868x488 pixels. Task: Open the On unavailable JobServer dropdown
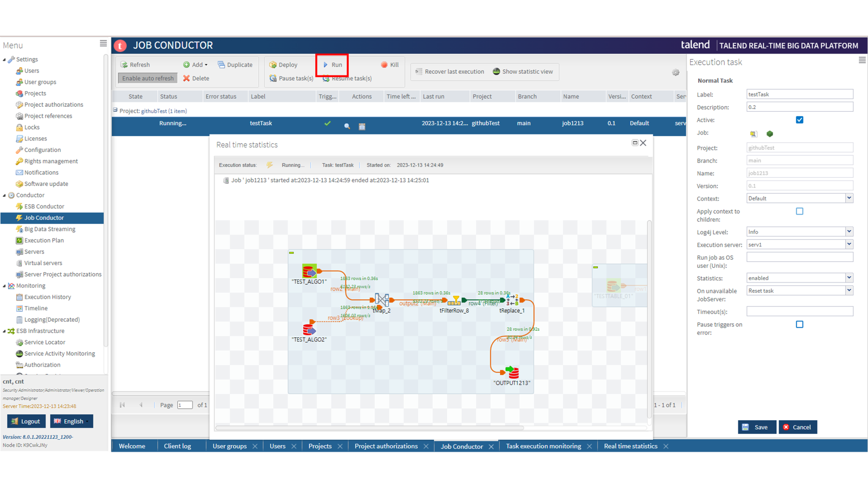[x=849, y=291]
